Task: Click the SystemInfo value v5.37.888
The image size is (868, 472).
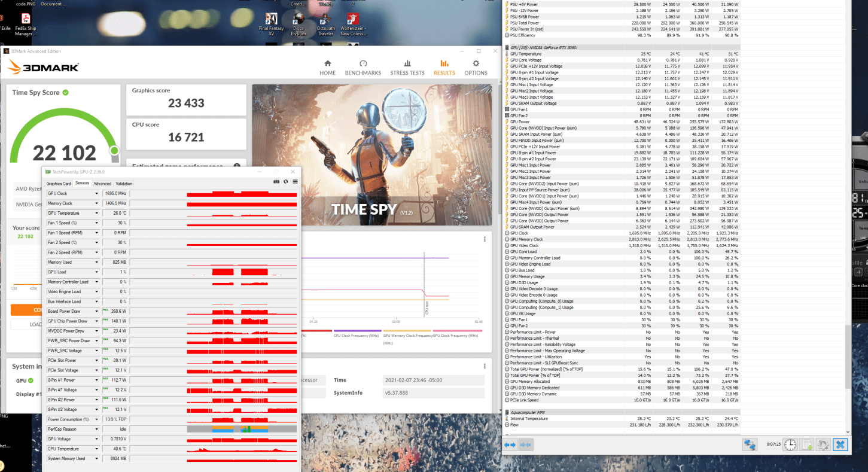Action: tap(433, 393)
